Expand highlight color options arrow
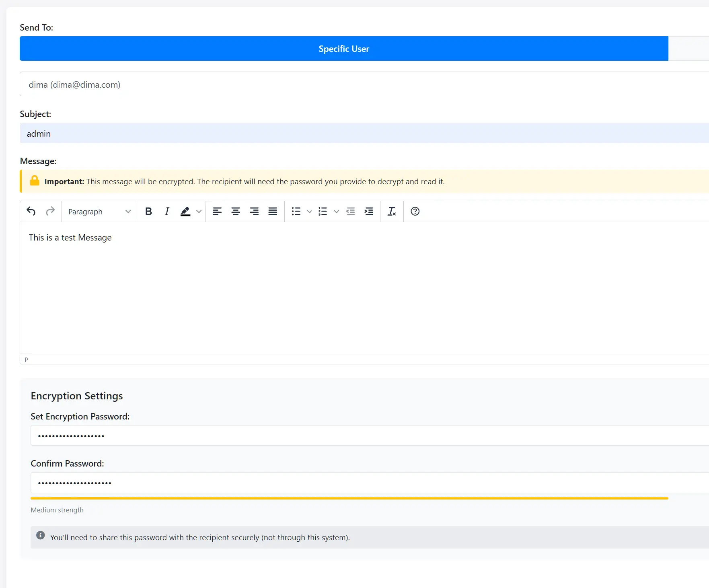Screen dimensions: 709x588 (x=199, y=212)
